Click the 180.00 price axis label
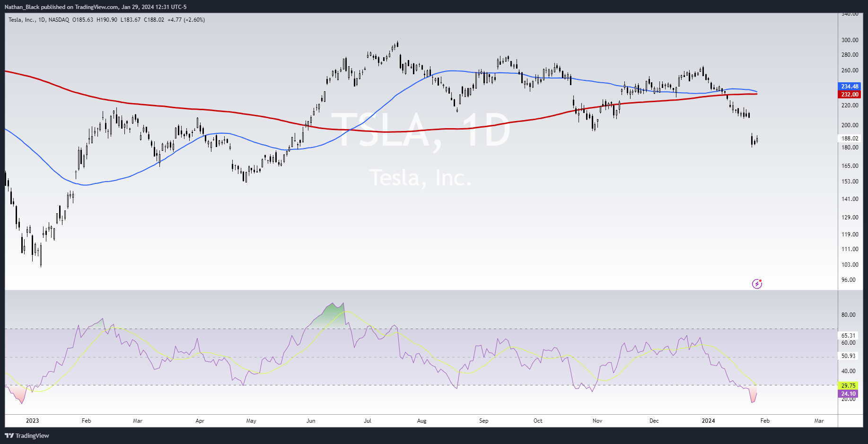868x444 pixels. 850,148
